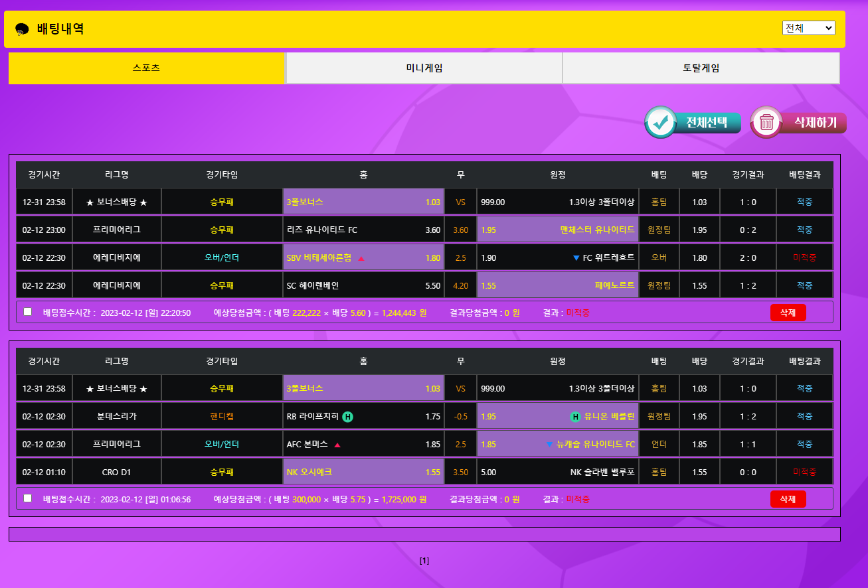
Task: Check the box for the 01:06:56 bet slip
Action: [28, 498]
